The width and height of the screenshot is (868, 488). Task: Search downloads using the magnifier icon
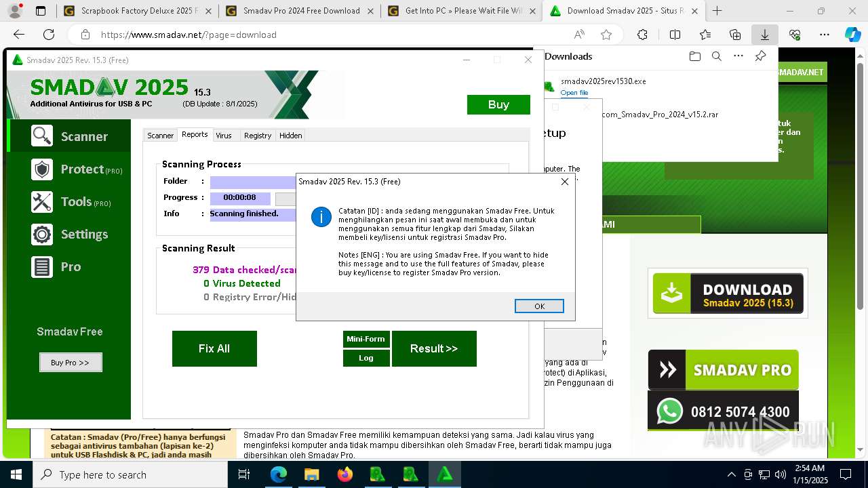pyautogui.click(x=717, y=56)
